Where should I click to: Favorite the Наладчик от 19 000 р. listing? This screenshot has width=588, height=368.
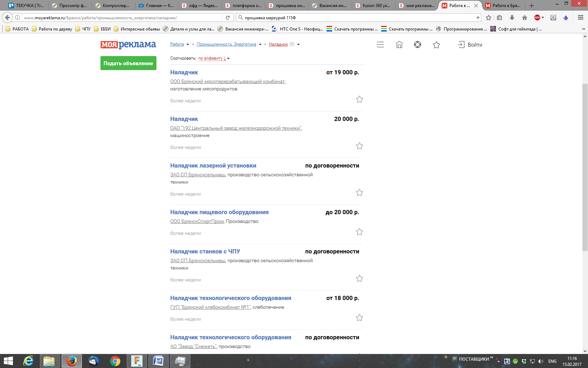(359, 100)
